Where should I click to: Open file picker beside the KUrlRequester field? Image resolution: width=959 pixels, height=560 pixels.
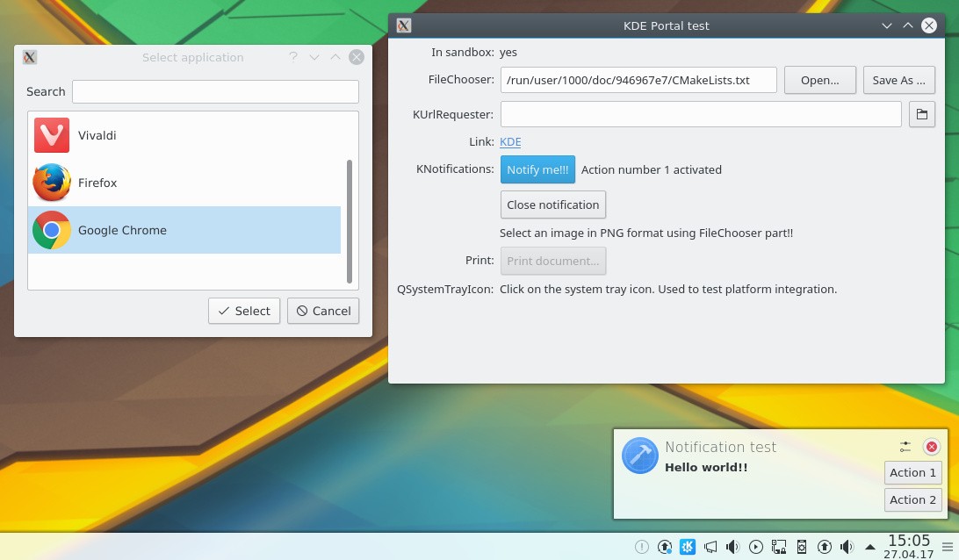tap(921, 113)
